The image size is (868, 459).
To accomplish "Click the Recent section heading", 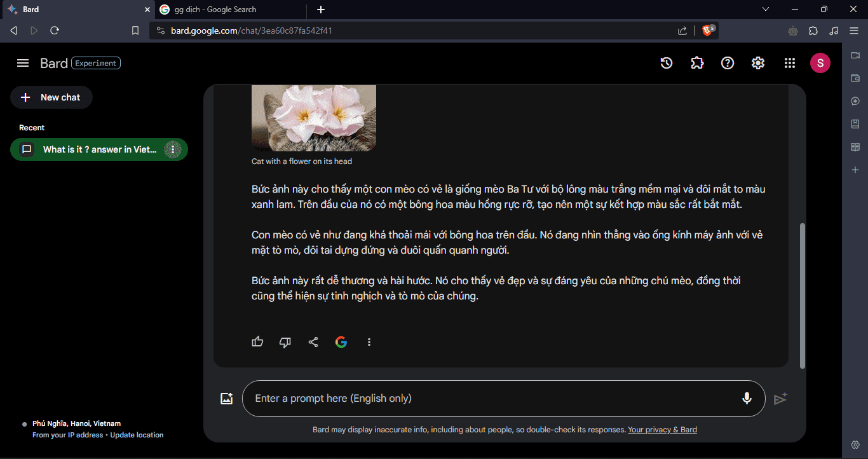I will [32, 128].
